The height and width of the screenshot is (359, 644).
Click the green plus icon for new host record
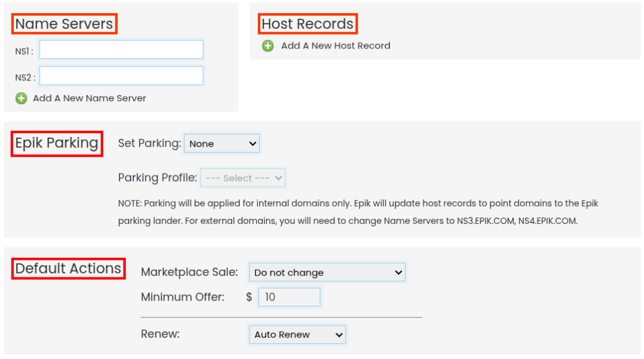pos(268,46)
